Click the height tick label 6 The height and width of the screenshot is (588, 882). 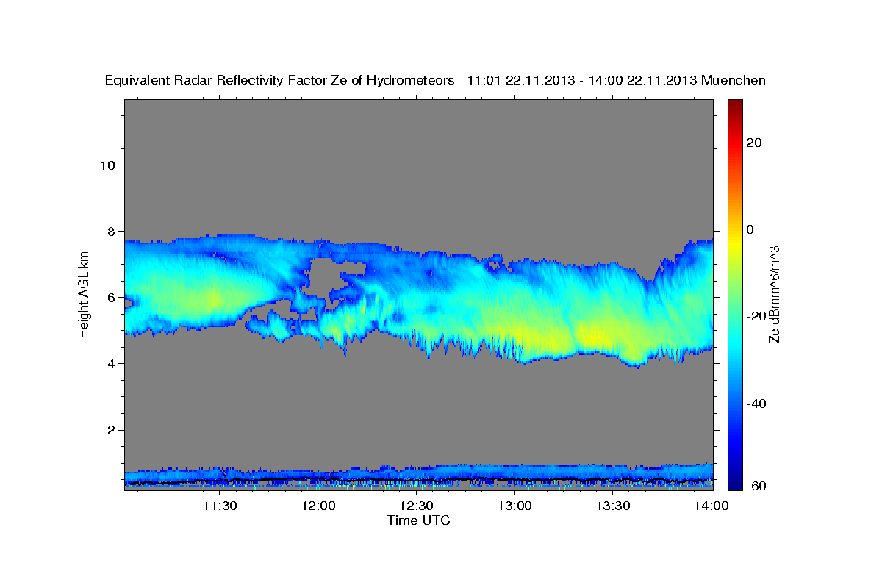112,297
